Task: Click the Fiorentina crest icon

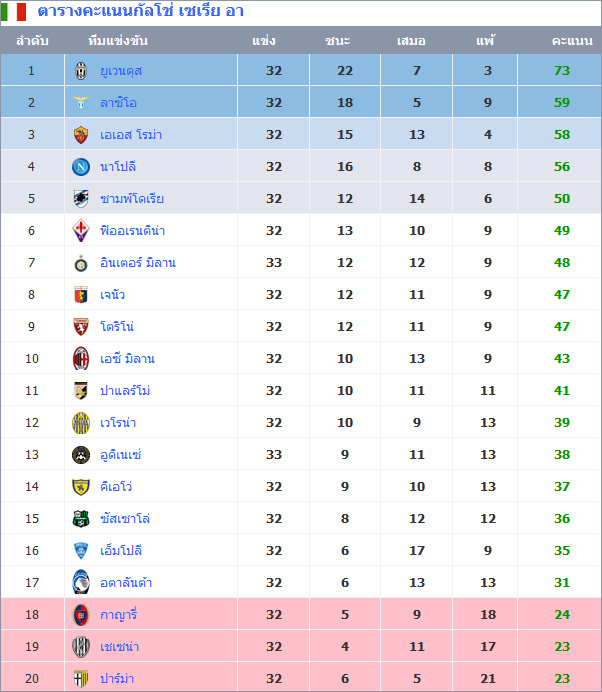Action: tap(81, 230)
